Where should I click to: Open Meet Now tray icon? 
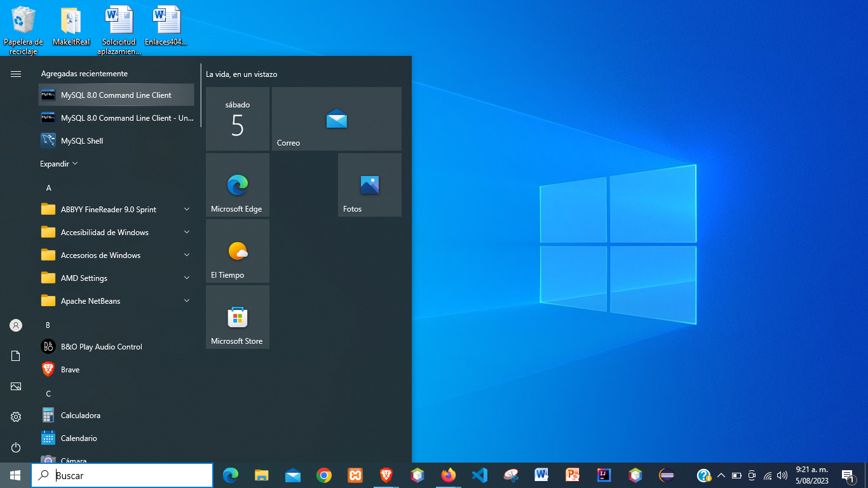752,475
